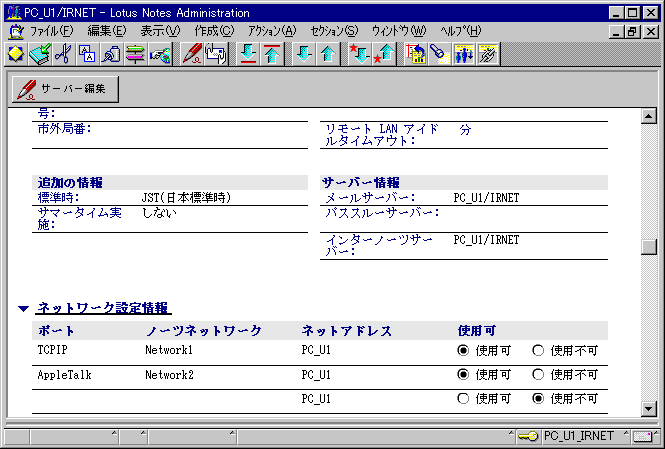Click the hand-and-globe SmartIcon
This screenshot has height=449, width=665.
(x=159, y=54)
